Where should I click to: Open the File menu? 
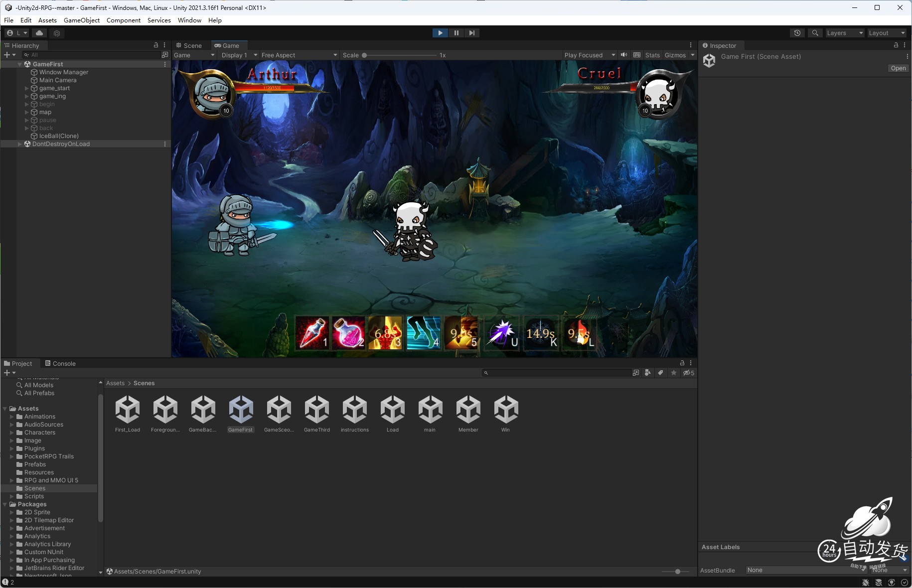(x=9, y=20)
